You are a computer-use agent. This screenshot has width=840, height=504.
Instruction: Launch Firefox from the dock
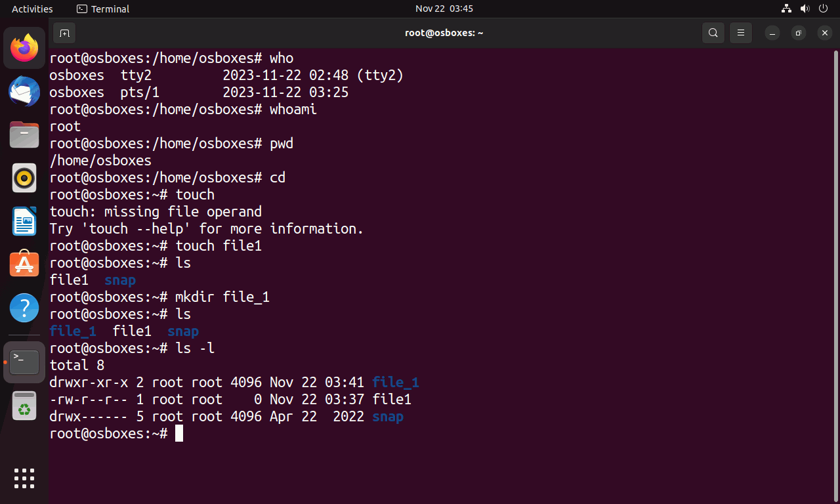pyautogui.click(x=24, y=48)
